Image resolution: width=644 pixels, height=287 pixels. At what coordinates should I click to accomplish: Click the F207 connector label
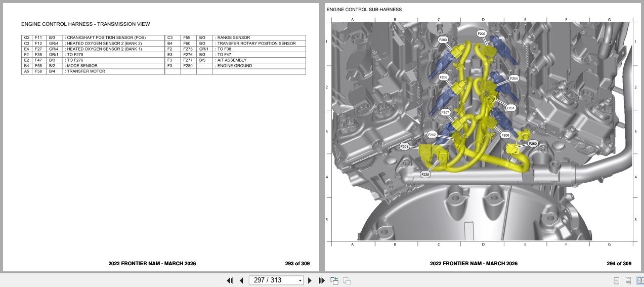tap(445, 112)
